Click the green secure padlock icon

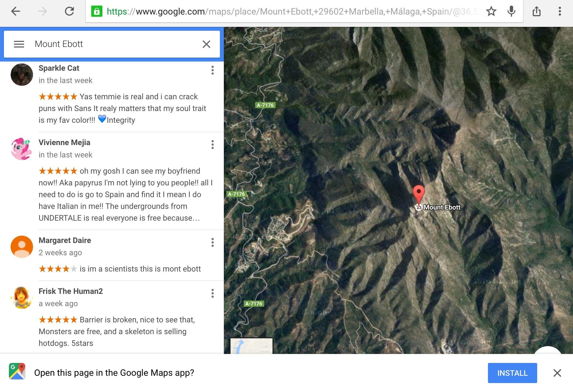[x=97, y=11]
